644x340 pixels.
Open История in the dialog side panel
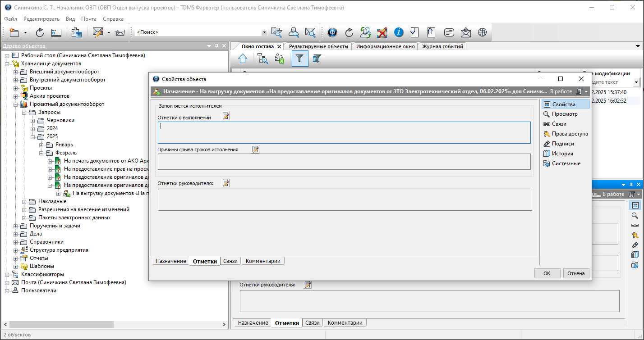tap(558, 154)
